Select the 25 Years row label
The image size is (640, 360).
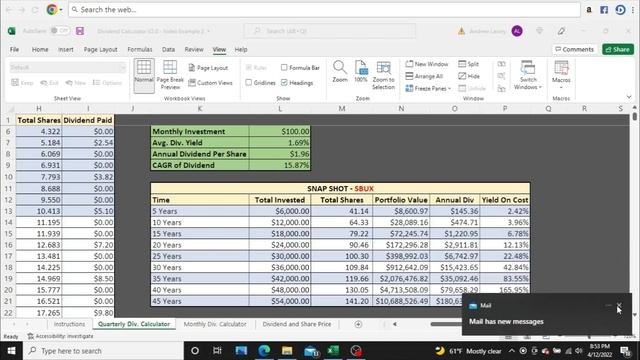(x=200, y=256)
